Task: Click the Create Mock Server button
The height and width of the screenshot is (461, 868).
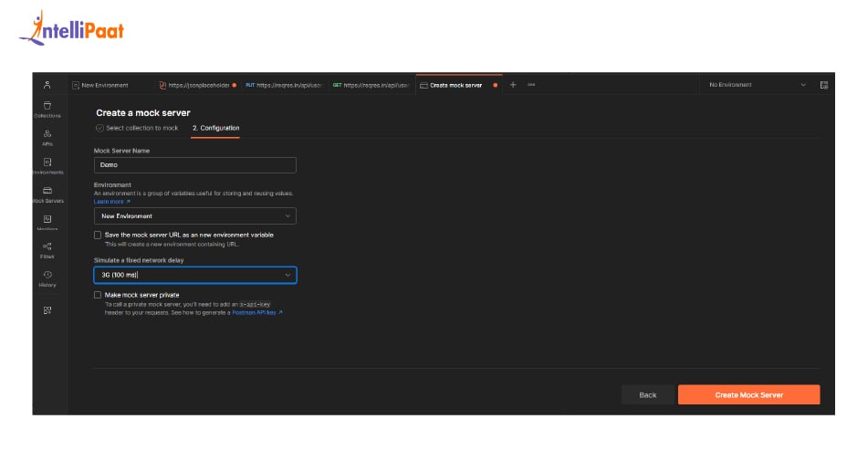Action: (x=749, y=394)
